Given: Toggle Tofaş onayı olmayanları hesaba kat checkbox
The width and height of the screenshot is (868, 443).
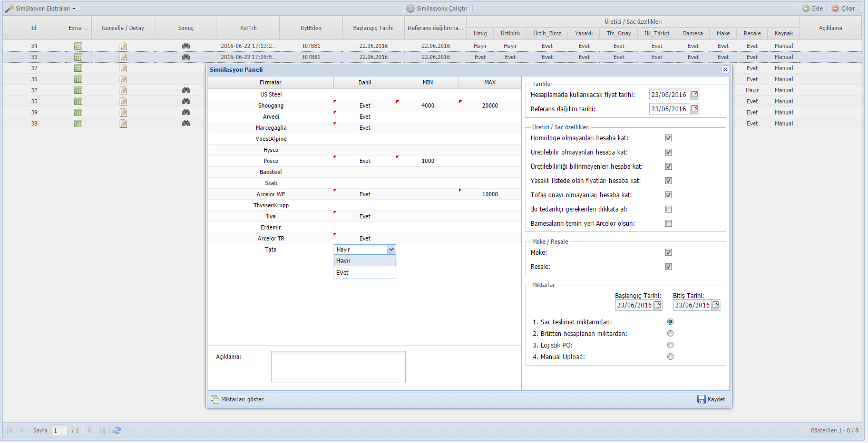Looking at the screenshot, I should pyautogui.click(x=668, y=195).
